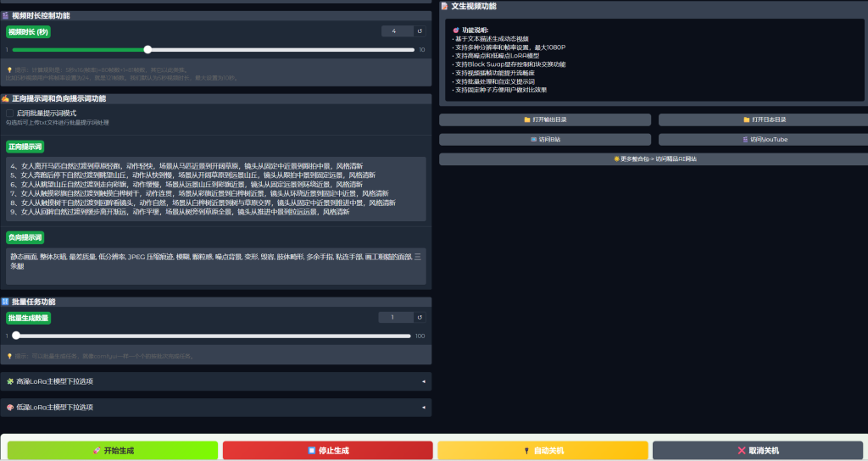Click the 文生视频功能 header icon
The height and width of the screenshot is (461, 868).
pyautogui.click(x=444, y=6)
